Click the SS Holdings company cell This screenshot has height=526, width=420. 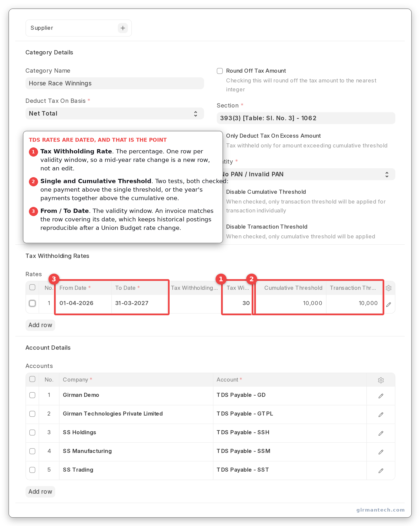136,433
